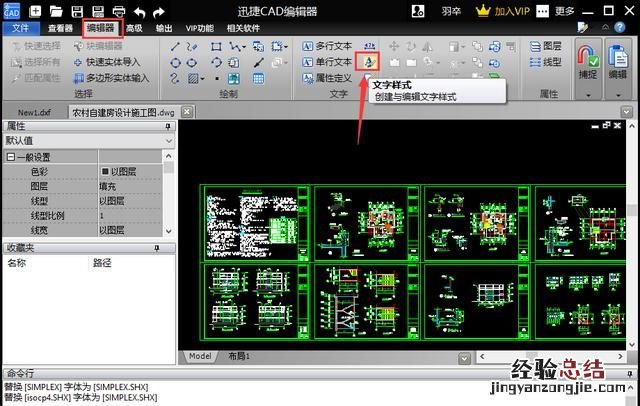Undo the last action

pos(139,12)
